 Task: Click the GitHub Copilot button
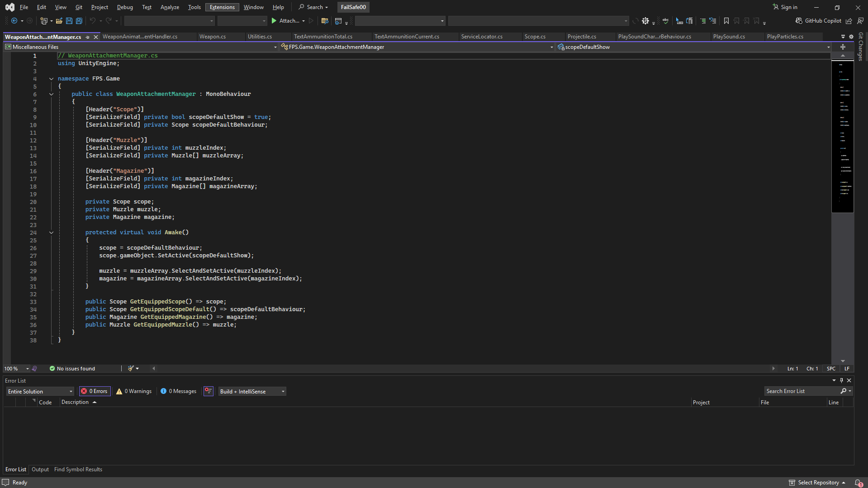pos(818,21)
